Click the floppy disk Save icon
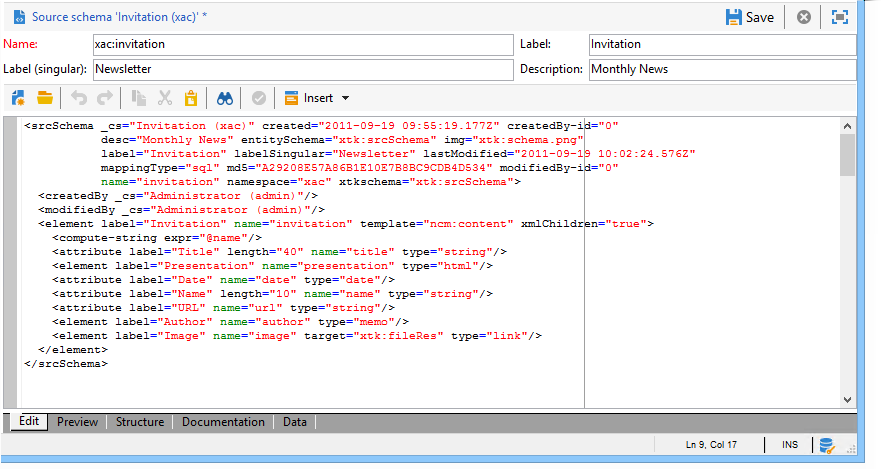The width and height of the screenshot is (881, 469). point(733,17)
